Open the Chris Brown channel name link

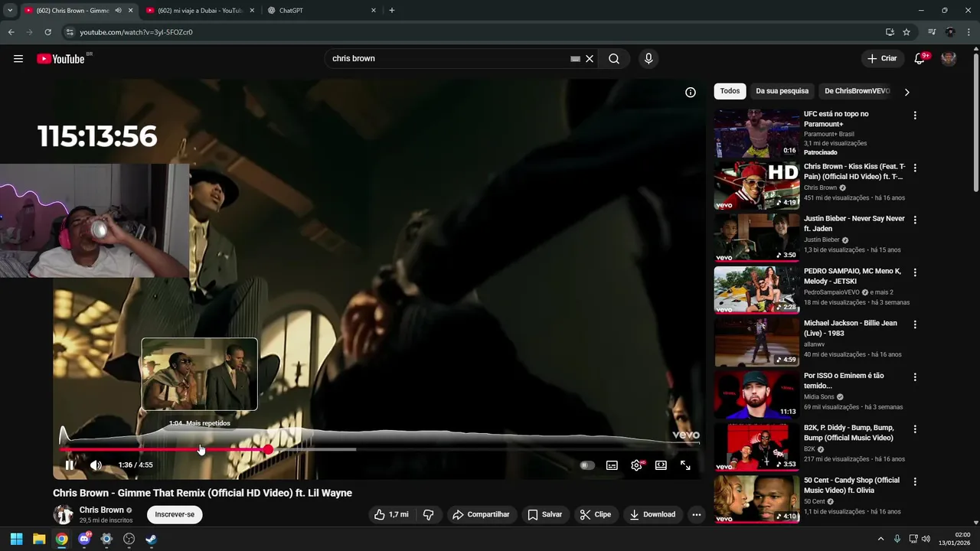(x=101, y=510)
